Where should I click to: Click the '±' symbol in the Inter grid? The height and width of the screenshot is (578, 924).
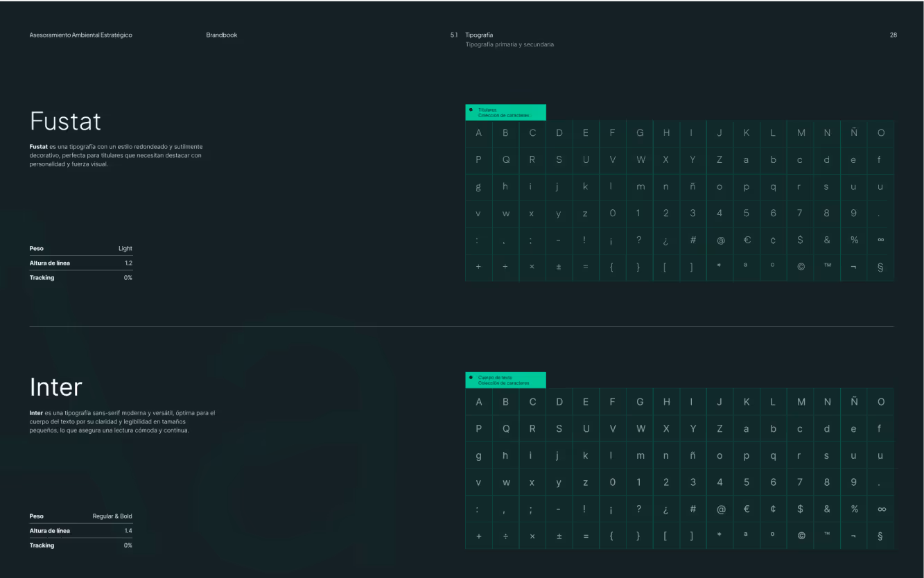[559, 536]
